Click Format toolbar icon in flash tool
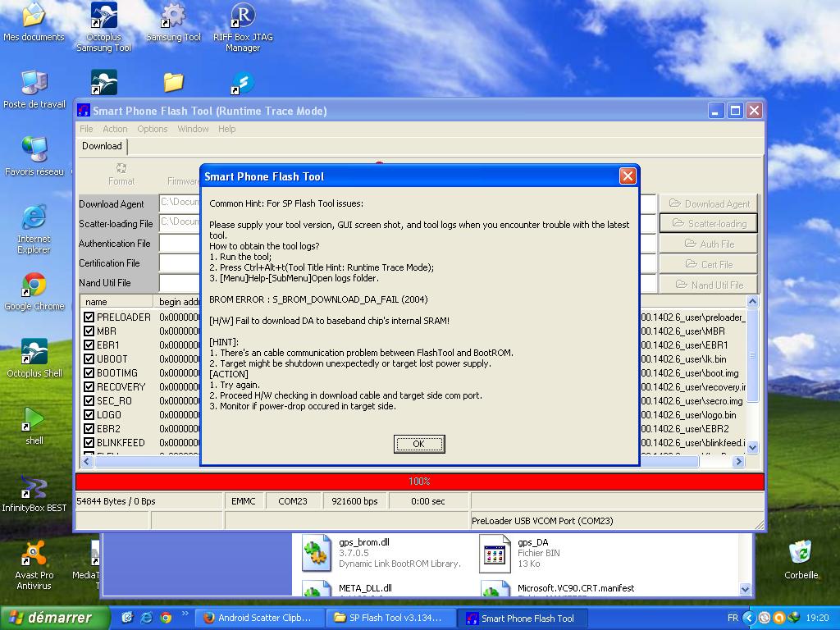This screenshot has height=630, width=840. (121, 174)
